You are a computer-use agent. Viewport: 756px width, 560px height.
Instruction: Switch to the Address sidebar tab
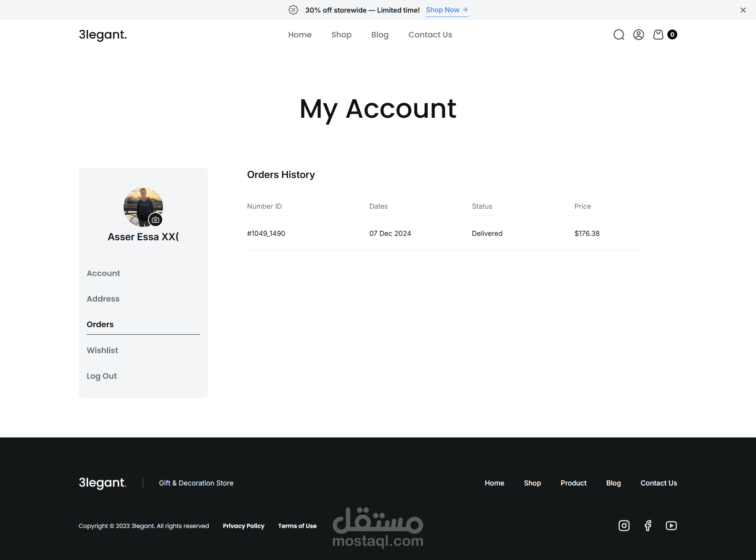(x=103, y=299)
